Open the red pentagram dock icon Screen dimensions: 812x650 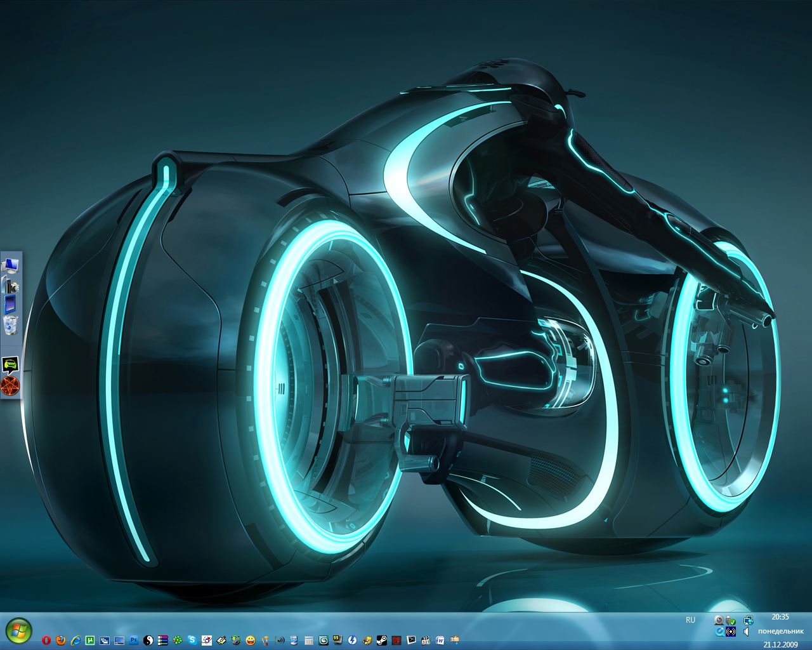(10, 385)
